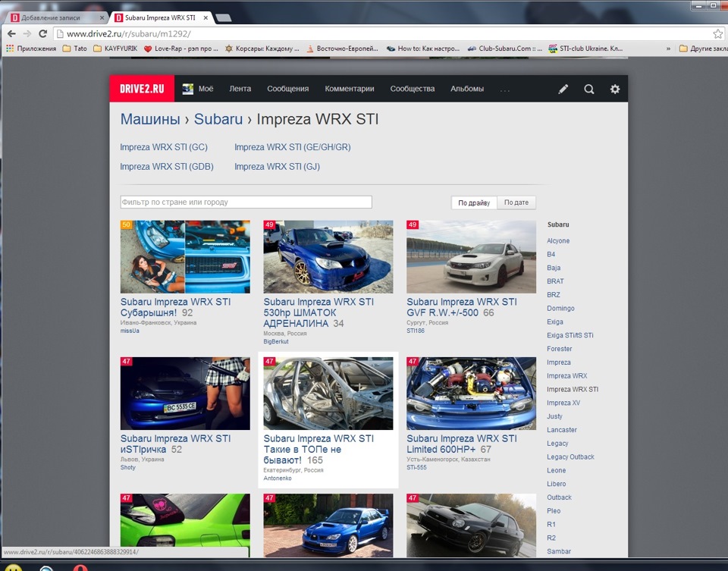This screenshot has width=728, height=571.
Task: Open the Limited 600HP+ engine thumbnail
Action: coord(471,394)
